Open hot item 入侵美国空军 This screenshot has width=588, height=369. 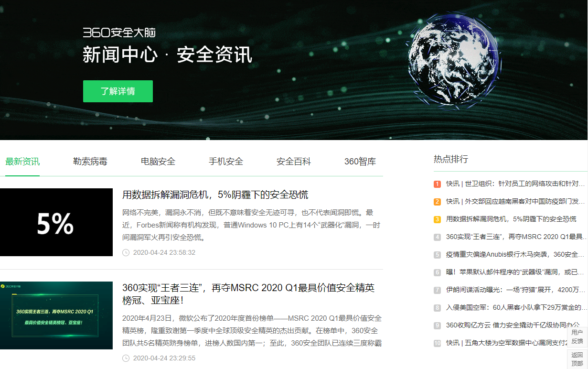(x=517, y=307)
